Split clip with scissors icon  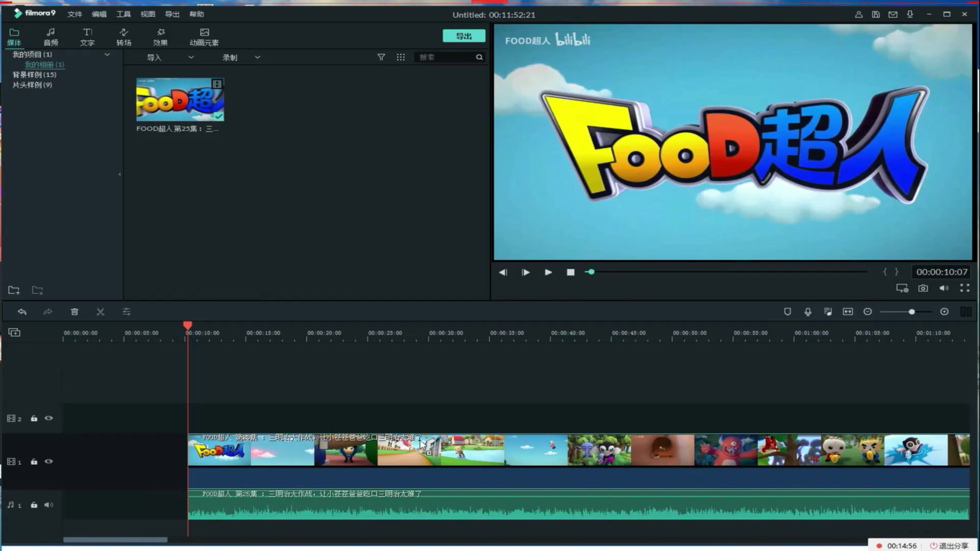[x=101, y=312]
